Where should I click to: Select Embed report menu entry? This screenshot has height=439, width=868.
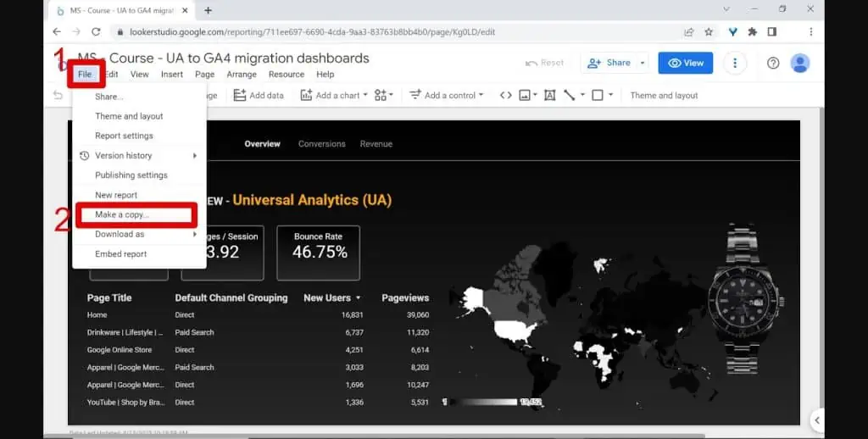click(x=120, y=254)
